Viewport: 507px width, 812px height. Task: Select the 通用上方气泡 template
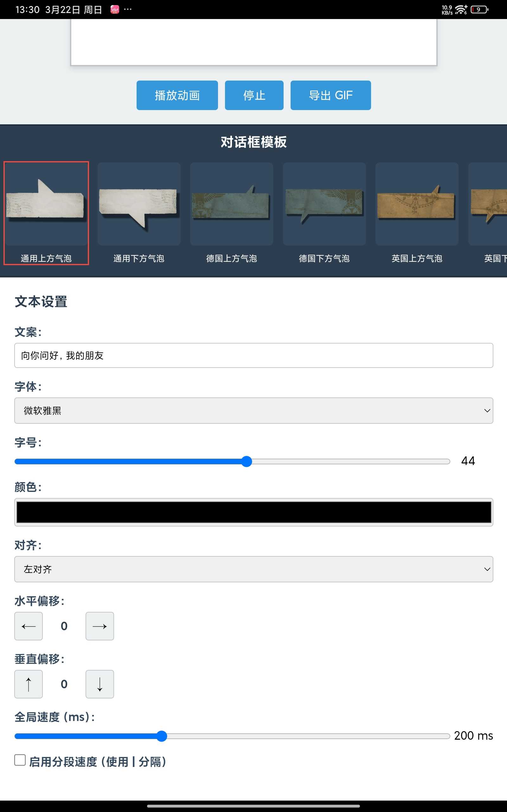coord(46,213)
